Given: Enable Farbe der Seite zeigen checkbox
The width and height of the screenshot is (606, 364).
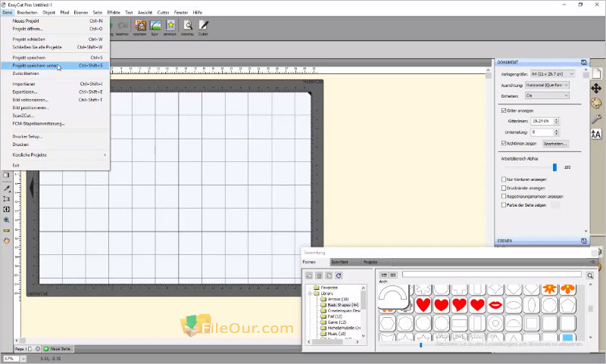Looking at the screenshot, I should 504,205.
